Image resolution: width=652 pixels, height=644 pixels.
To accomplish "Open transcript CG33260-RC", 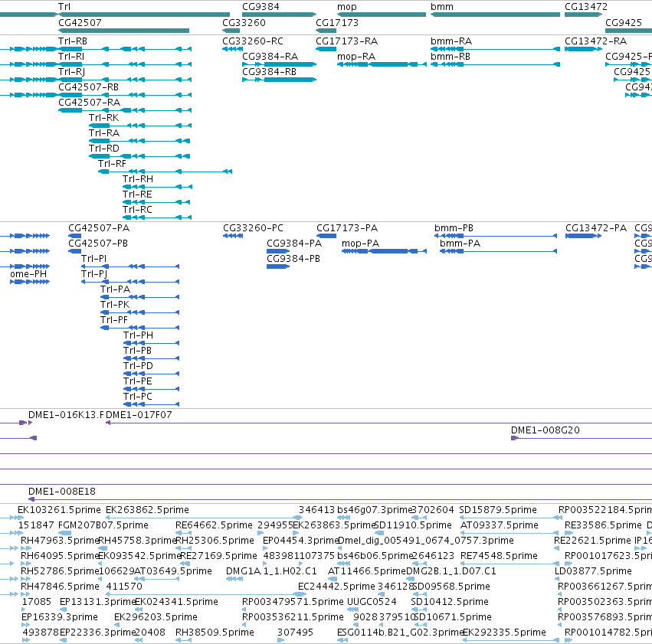I will (x=253, y=41).
